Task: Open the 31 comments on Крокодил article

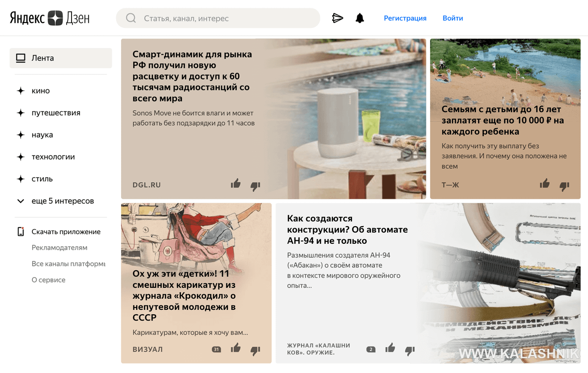Action: pos(217,349)
